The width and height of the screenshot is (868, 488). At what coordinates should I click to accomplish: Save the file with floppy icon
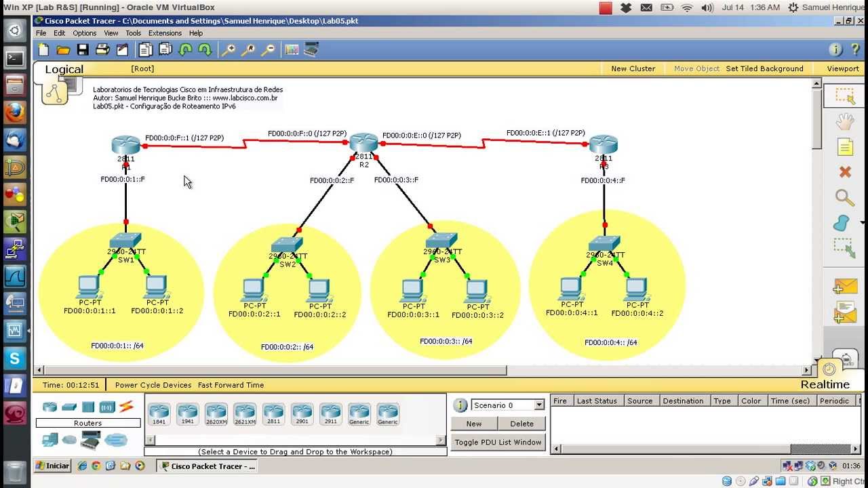(x=83, y=49)
